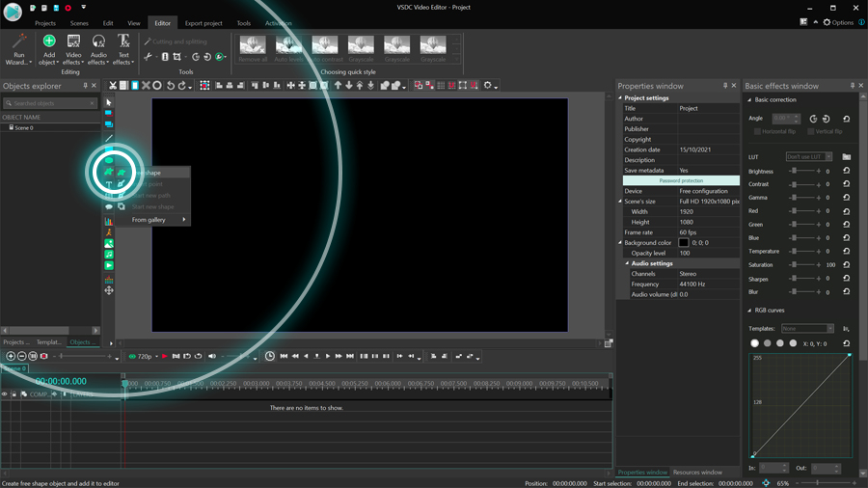Viewport: 868px width, 488px height.
Task: Open Audio effects menu
Action: (98, 50)
